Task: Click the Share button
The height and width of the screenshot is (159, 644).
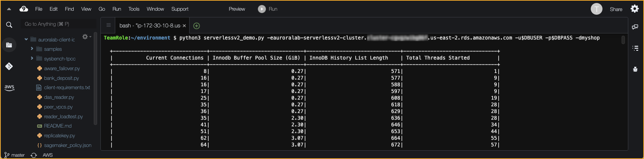Action: [x=616, y=9]
